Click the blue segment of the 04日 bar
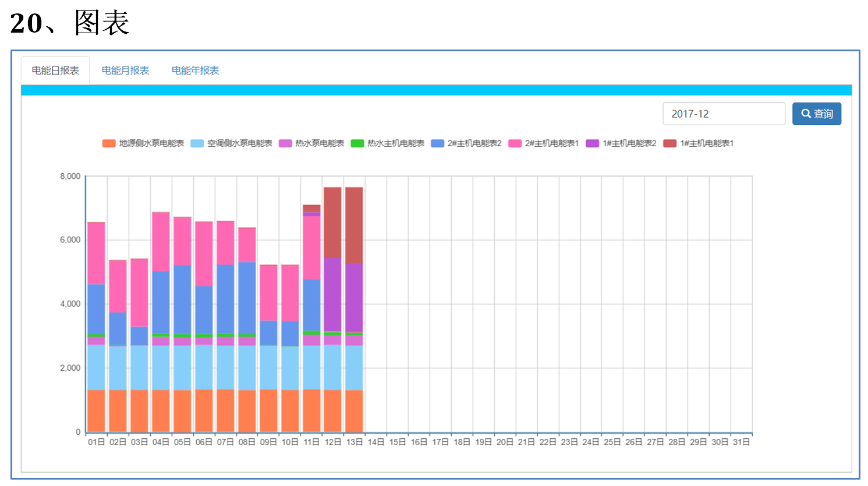The image size is (868, 486). 161,302
